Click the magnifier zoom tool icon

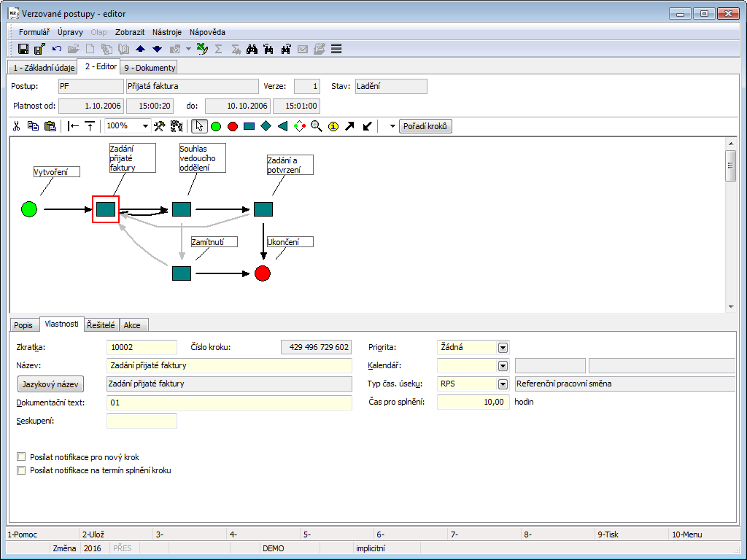pyautogui.click(x=316, y=126)
